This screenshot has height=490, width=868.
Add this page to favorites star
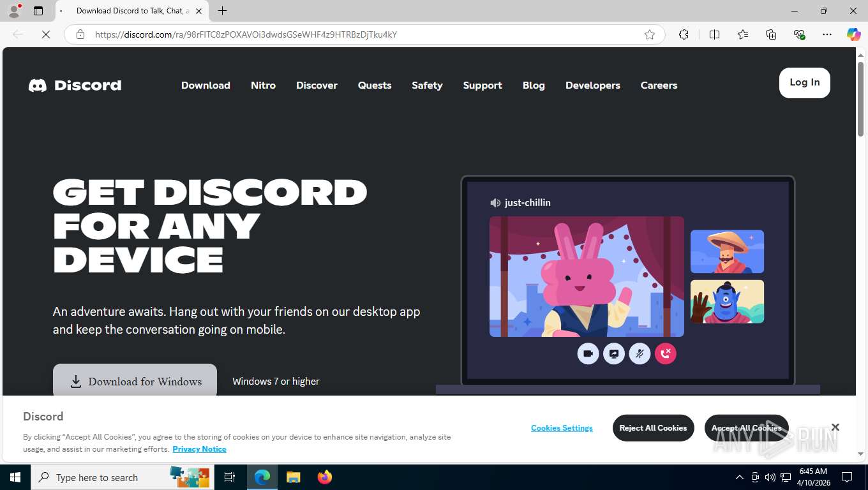click(x=650, y=34)
